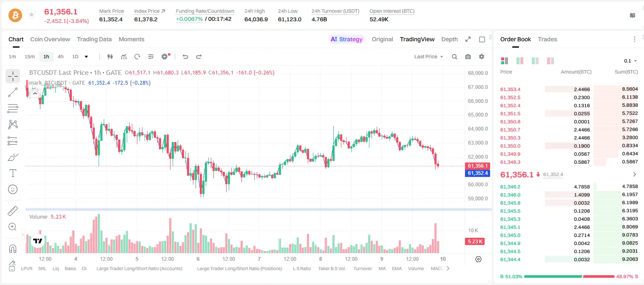Expand the more time intervals dropdown arrow
The image size is (644, 285).
(86, 57)
